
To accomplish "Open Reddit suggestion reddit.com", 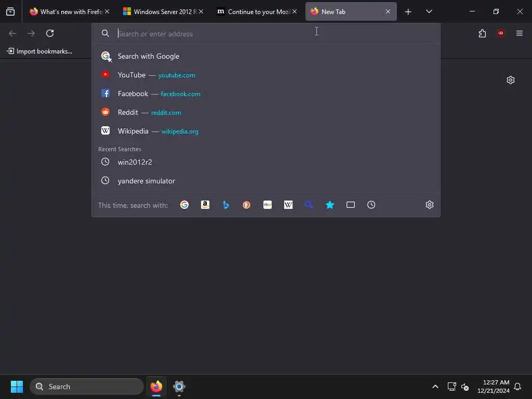I will click(x=266, y=112).
